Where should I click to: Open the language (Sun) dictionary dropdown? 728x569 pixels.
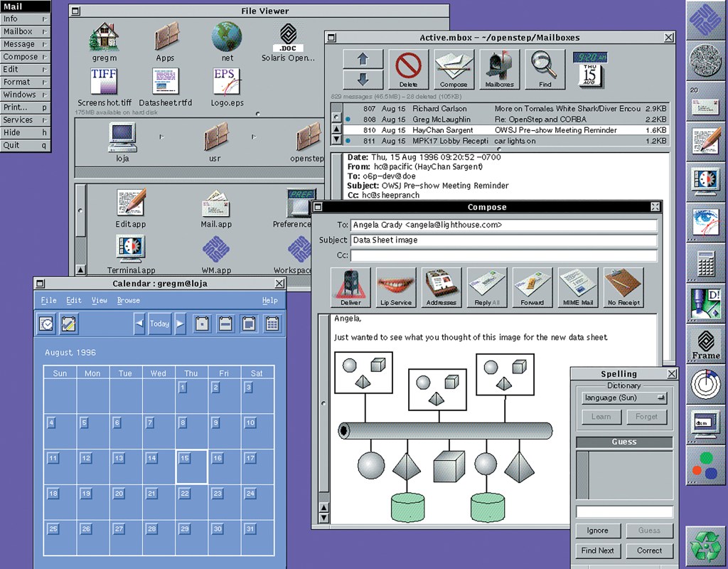624,398
